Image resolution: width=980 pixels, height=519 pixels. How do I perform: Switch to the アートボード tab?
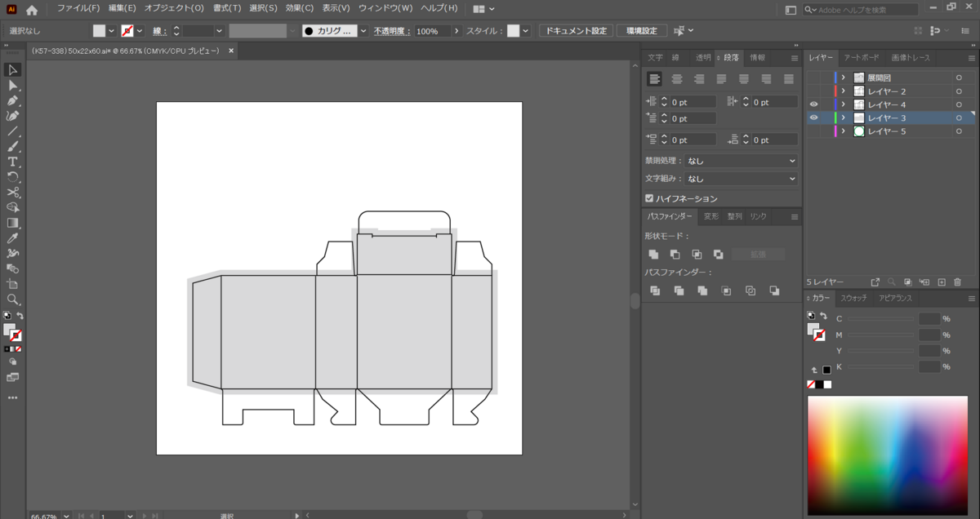coord(862,58)
